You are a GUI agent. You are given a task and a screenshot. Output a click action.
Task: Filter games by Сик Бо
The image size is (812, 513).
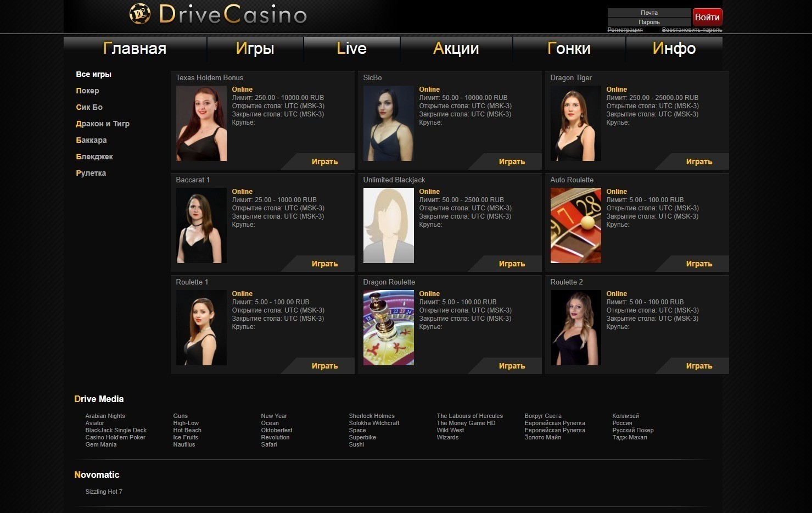(x=89, y=107)
